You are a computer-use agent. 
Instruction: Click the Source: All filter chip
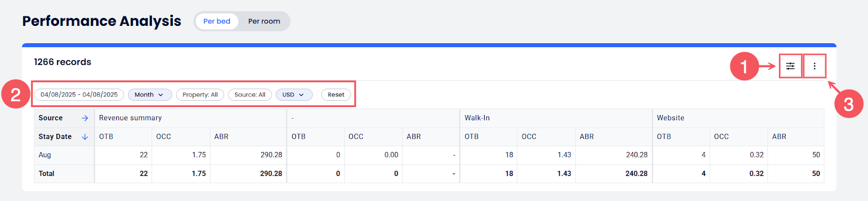coord(250,95)
